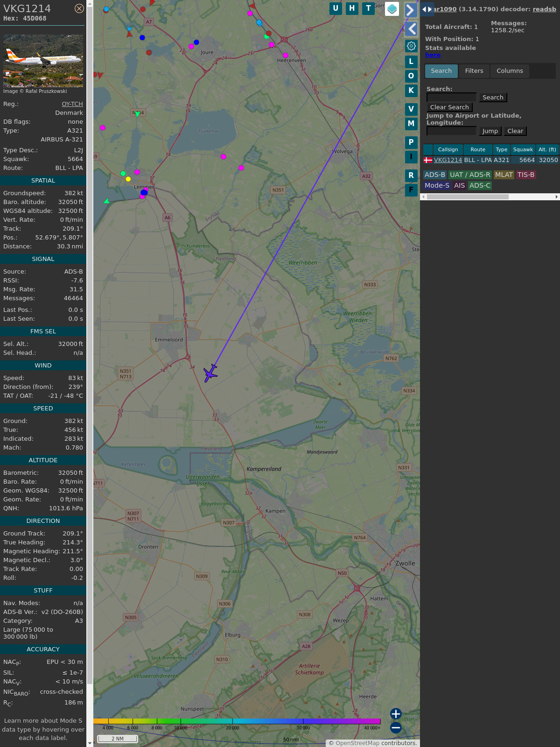Toggle the V map button

coord(411,109)
